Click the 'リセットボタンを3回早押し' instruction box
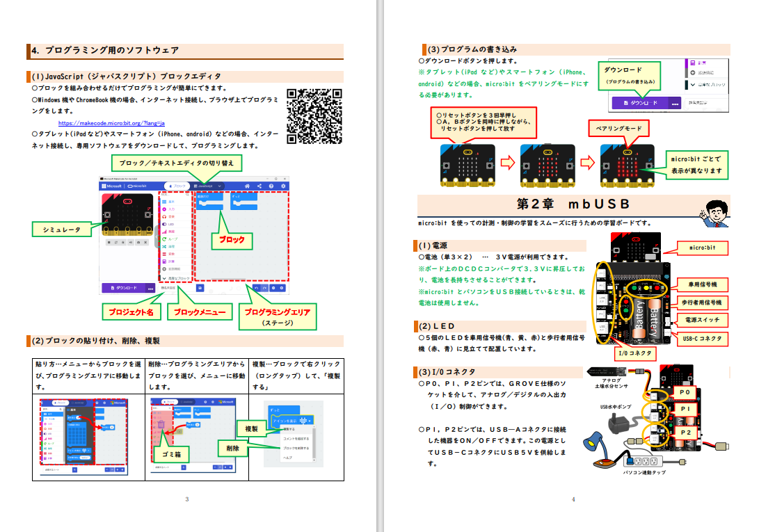This screenshot has width=759, height=532. coord(484,122)
